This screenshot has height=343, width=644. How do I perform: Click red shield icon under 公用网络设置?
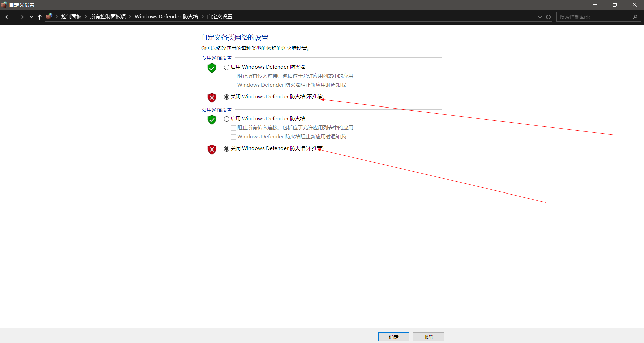click(212, 149)
